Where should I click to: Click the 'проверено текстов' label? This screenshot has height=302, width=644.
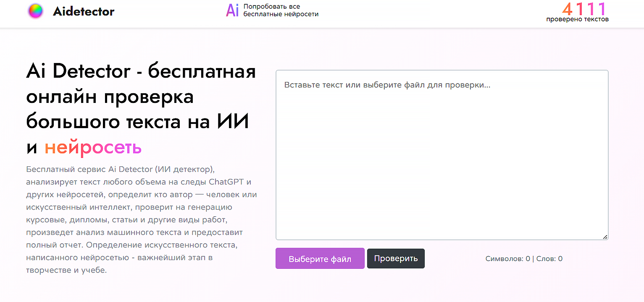tap(577, 19)
